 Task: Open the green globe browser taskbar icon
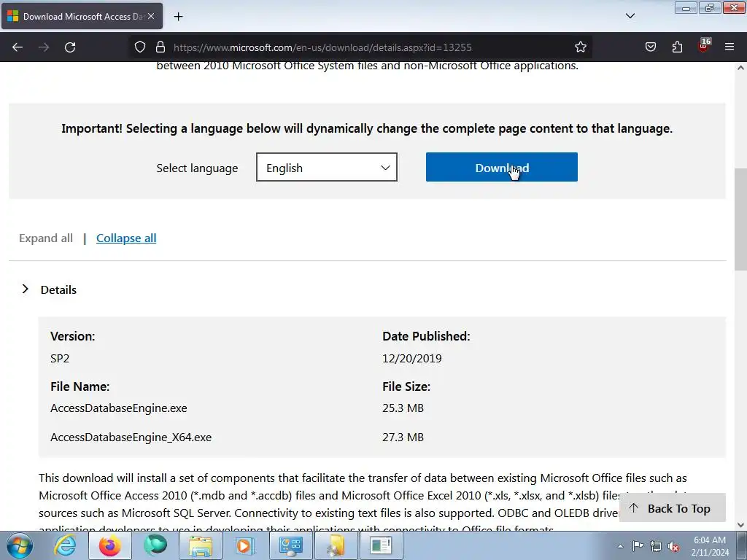155,545
